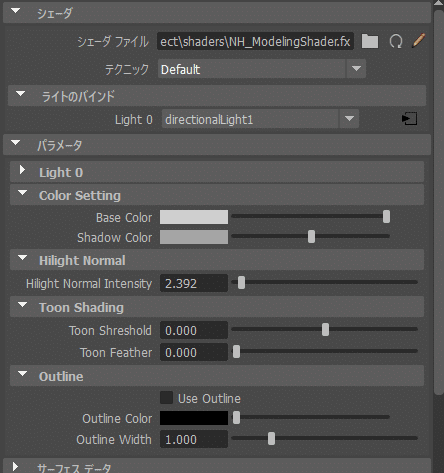Click the Toon Feather value field

point(194,352)
